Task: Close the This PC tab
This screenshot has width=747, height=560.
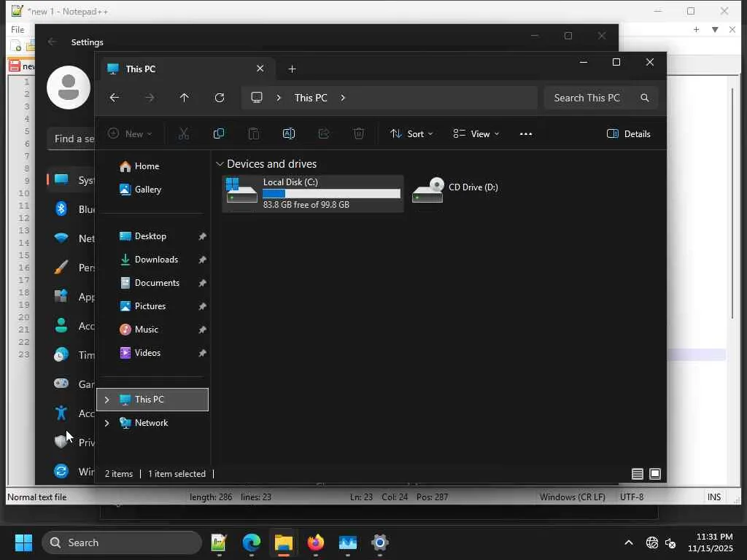Action: pyautogui.click(x=260, y=69)
